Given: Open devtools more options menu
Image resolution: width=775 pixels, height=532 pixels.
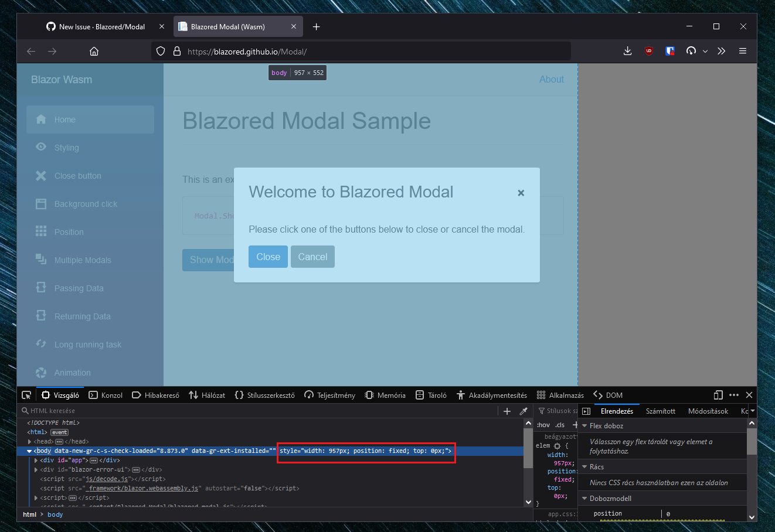Looking at the screenshot, I should click(x=734, y=395).
